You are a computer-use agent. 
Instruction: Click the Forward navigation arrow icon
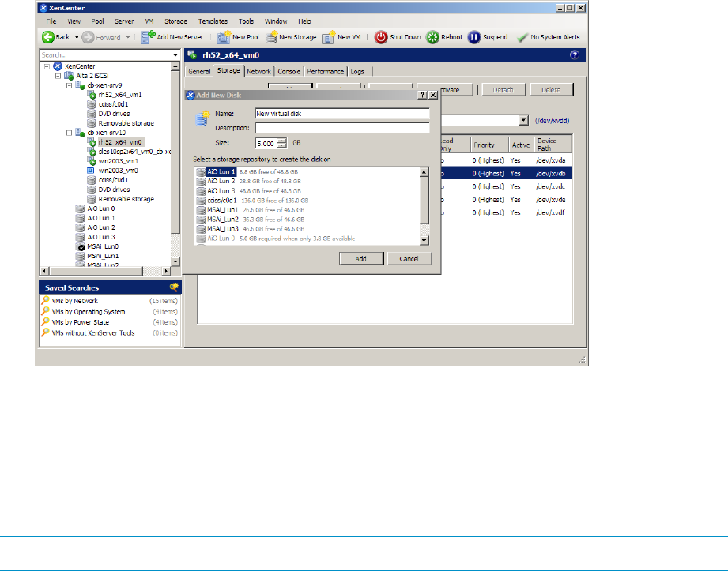tap(88, 37)
